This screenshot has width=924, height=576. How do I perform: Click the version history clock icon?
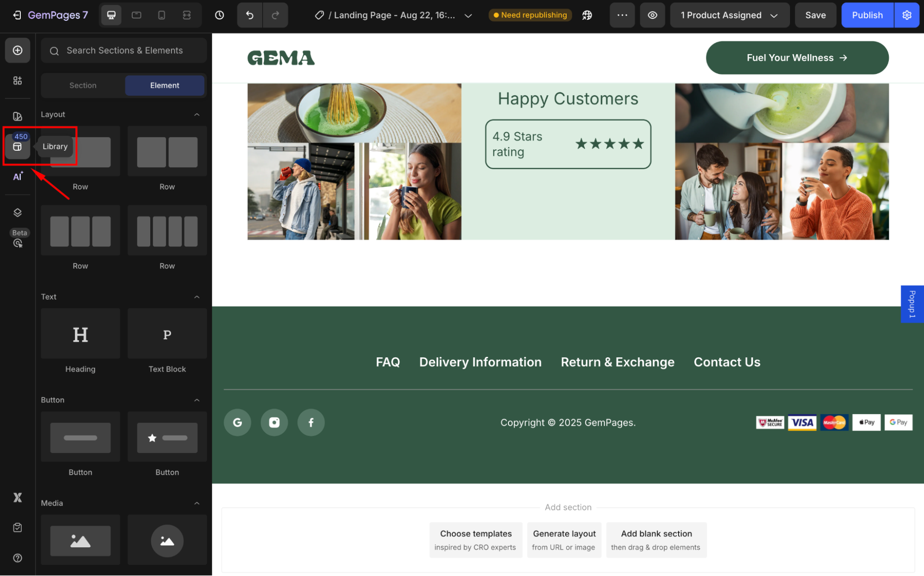click(x=220, y=15)
